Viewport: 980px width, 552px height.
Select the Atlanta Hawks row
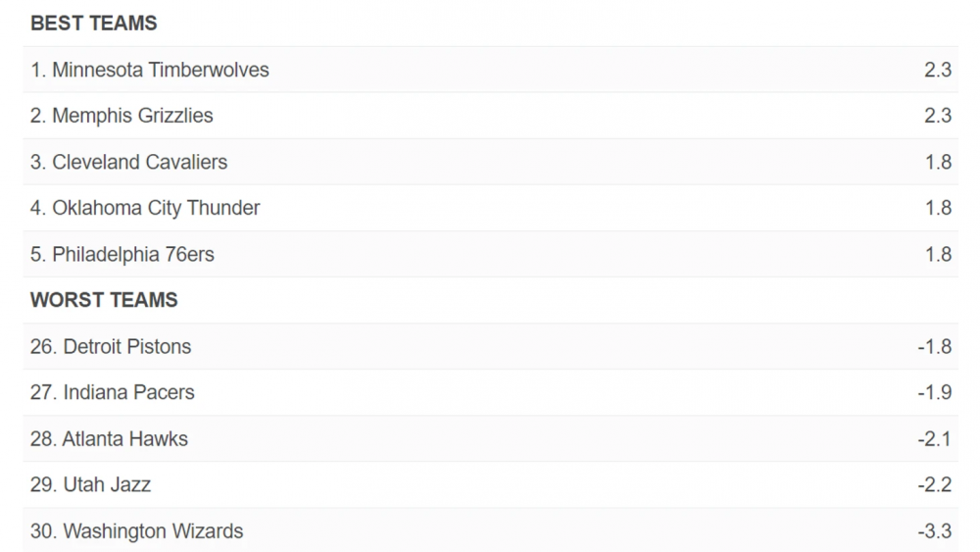[124, 438]
